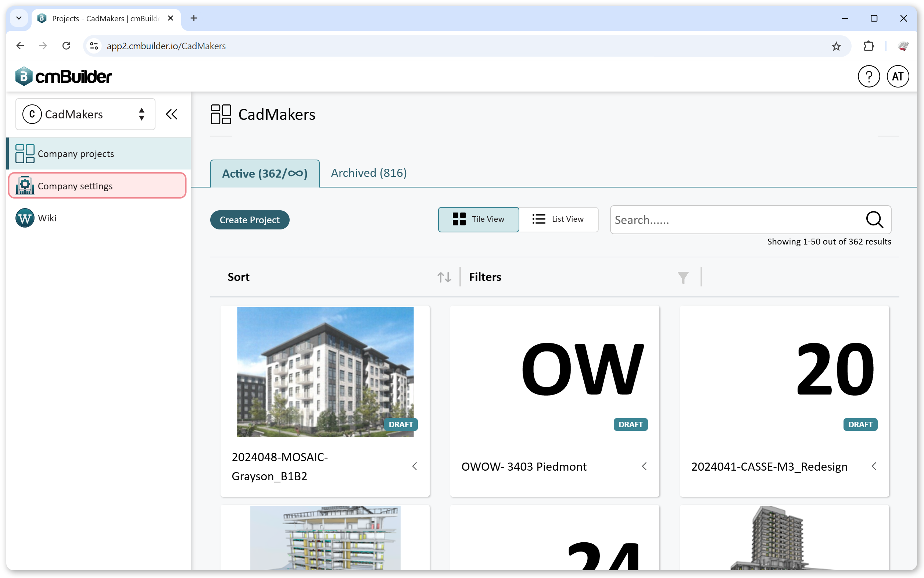Switch to the Active (362) tab
Viewport: 924px width, 578px height.
pyautogui.click(x=264, y=173)
